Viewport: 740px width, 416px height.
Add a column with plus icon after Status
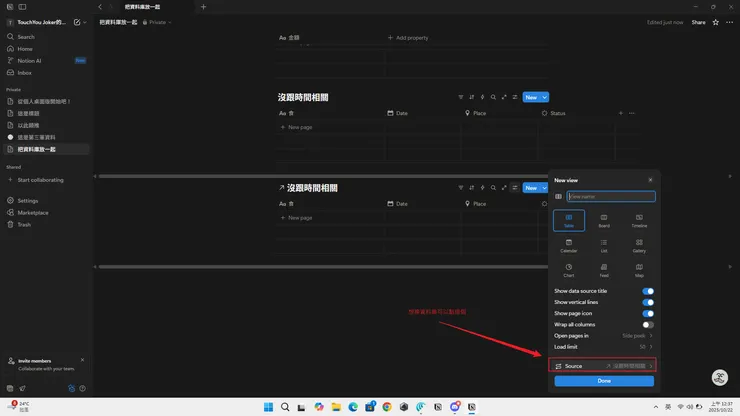621,113
